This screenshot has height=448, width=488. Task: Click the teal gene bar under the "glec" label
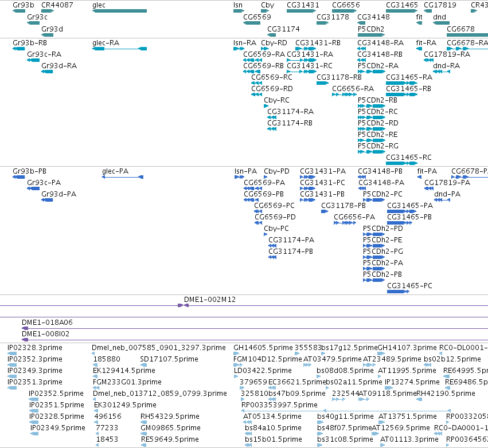pyautogui.click(x=119, y=11)
